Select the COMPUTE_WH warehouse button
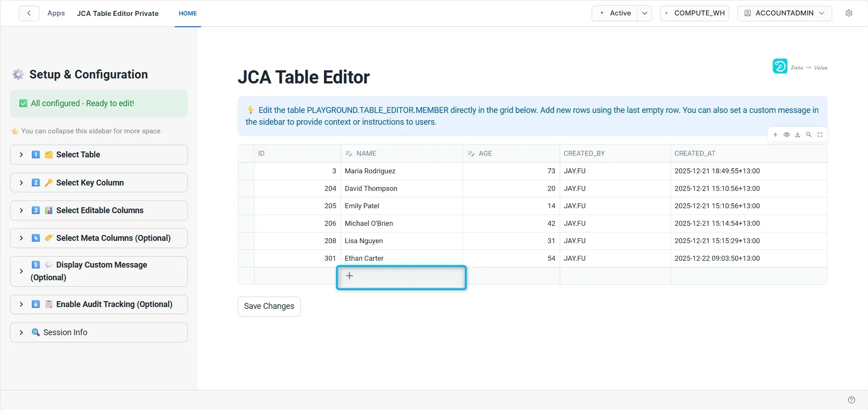 694,13
